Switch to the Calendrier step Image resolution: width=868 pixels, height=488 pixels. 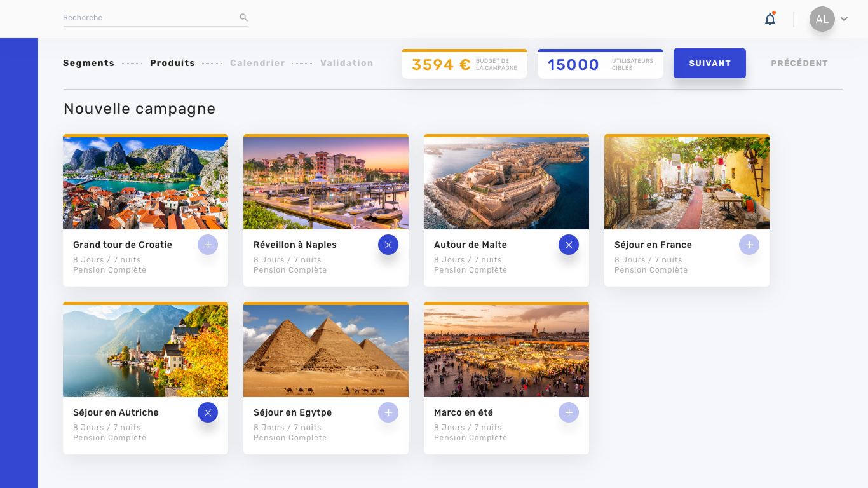coord(257,63)
